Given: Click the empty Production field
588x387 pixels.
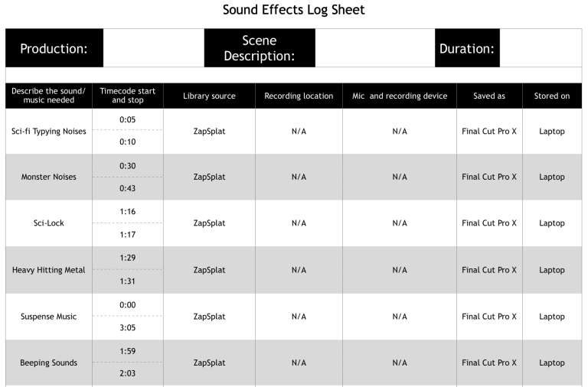Looking at the screenshot, I should [153, 48].
